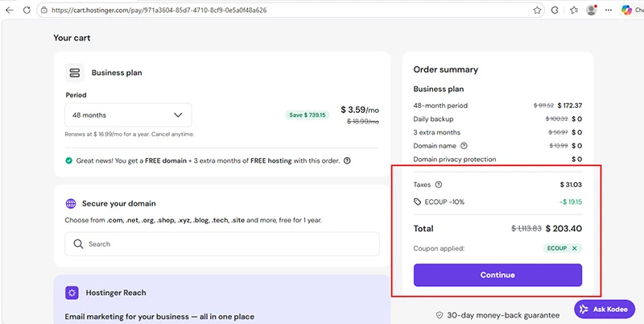Open the browser extensions icon
644x324 pixels.
[x=555, y=10]
